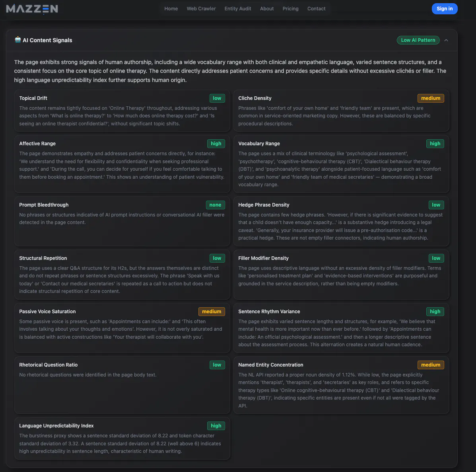Screen dimensions: 476x472
Task: Open the Home nav item
Action: click(x=171, y=9)
